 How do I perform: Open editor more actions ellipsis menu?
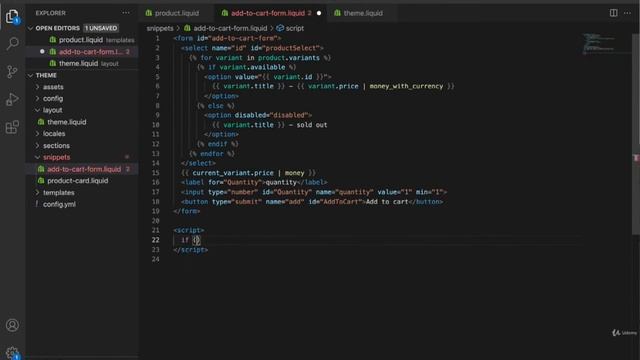[627, 13]
